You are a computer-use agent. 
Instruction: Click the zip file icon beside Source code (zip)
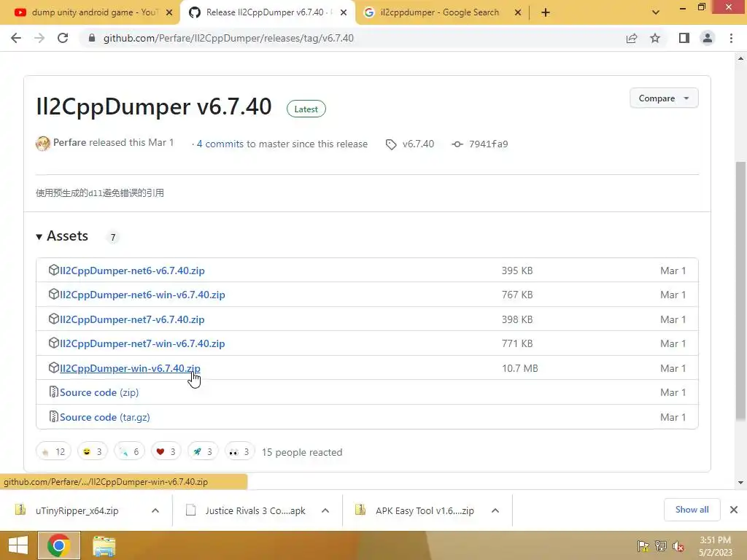[x=53, y=392]
